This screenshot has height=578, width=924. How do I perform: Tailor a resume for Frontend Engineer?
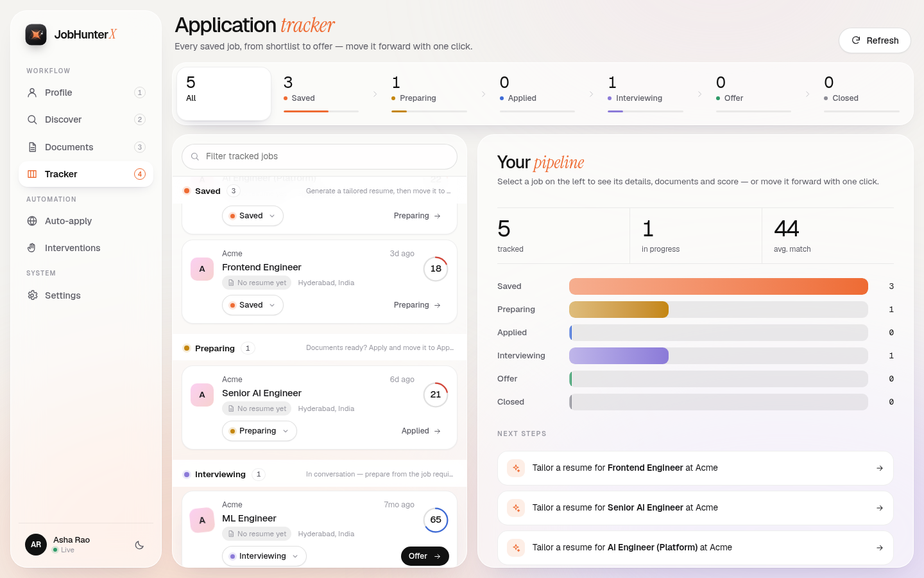pos(696,468)
